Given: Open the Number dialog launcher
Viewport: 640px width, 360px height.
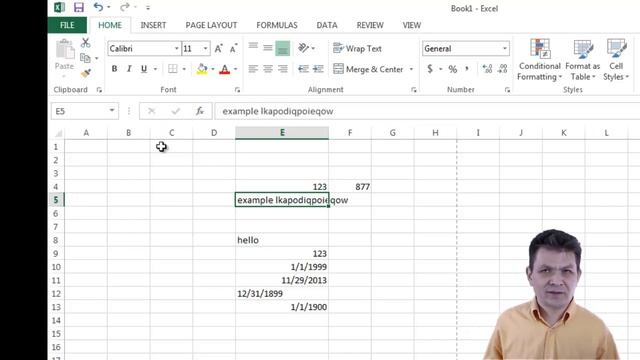Looking at the screenshot, I should 507,90.
